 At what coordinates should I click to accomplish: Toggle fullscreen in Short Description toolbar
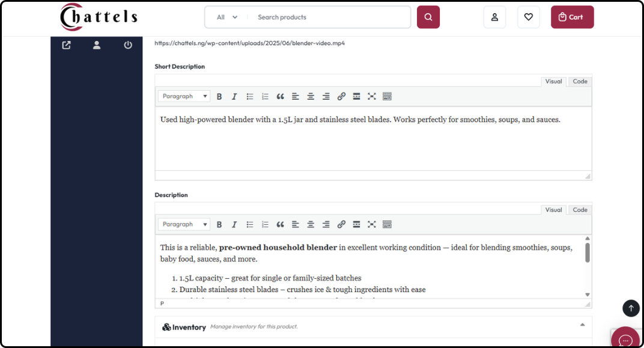pyautogui.click(x=372, y=97)
